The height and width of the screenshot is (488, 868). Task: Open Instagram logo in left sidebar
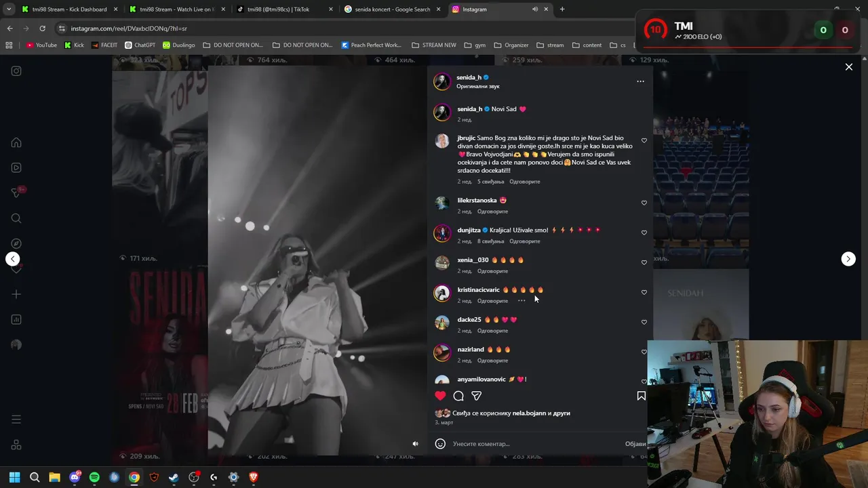16,71
